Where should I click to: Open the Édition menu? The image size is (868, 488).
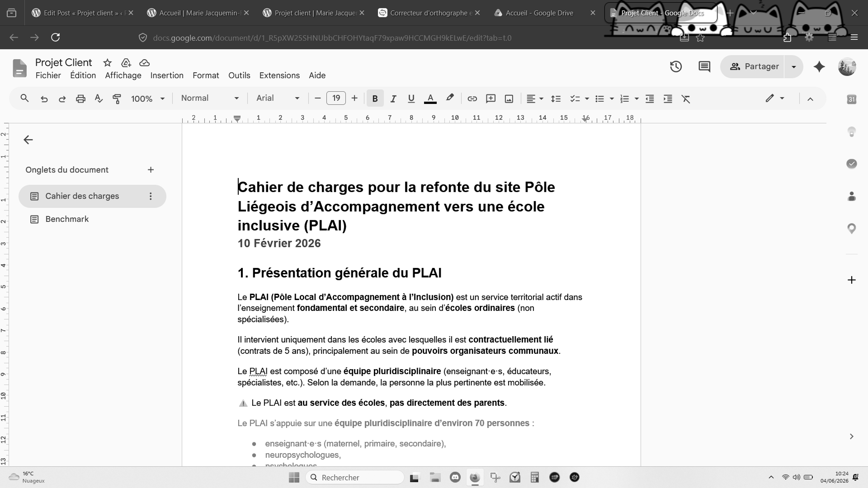[83, 75]
